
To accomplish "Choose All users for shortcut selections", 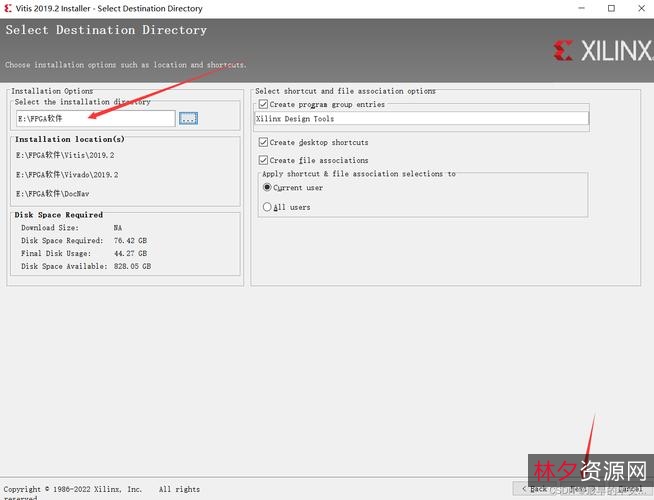I will pyautogui.click(x=267, y=207).
